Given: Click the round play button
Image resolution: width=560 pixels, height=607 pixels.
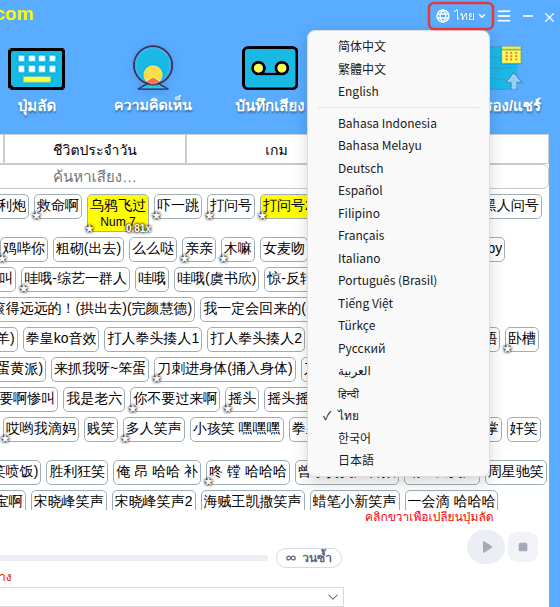Looking at the screenshot, I should (486, 547).
